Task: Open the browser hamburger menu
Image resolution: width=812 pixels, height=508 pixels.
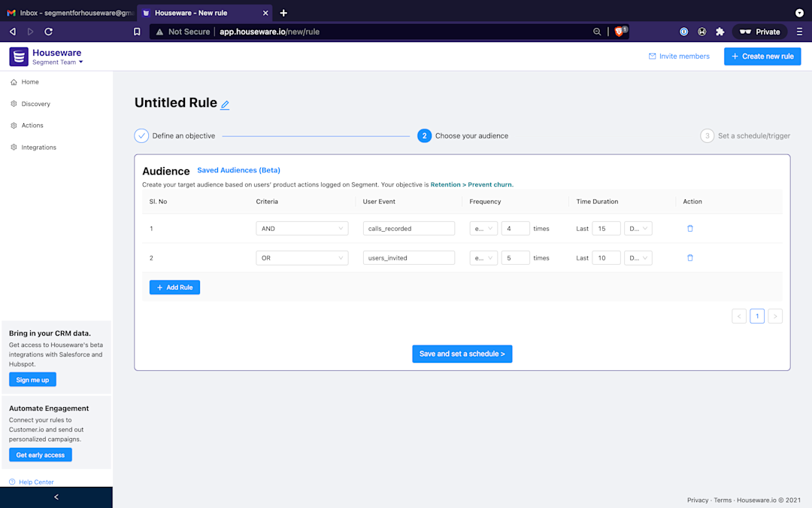Action: tap(799, 32)
